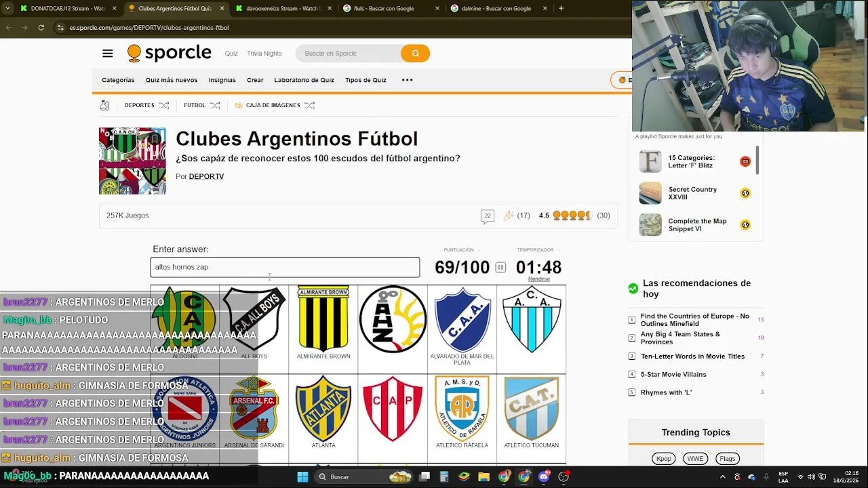Open Quiz más nuevos menu

171,80
